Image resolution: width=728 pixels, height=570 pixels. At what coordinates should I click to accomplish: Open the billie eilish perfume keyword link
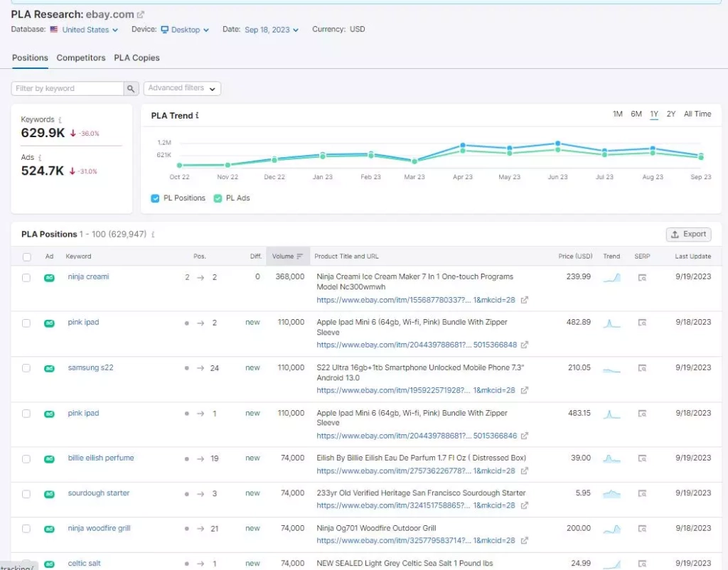101,458
